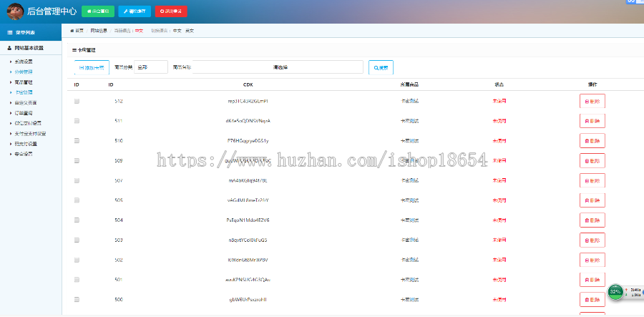The image size is (644, 317).
Task: Click the 添加卡密 add button
Action: [x=92, y=67]
